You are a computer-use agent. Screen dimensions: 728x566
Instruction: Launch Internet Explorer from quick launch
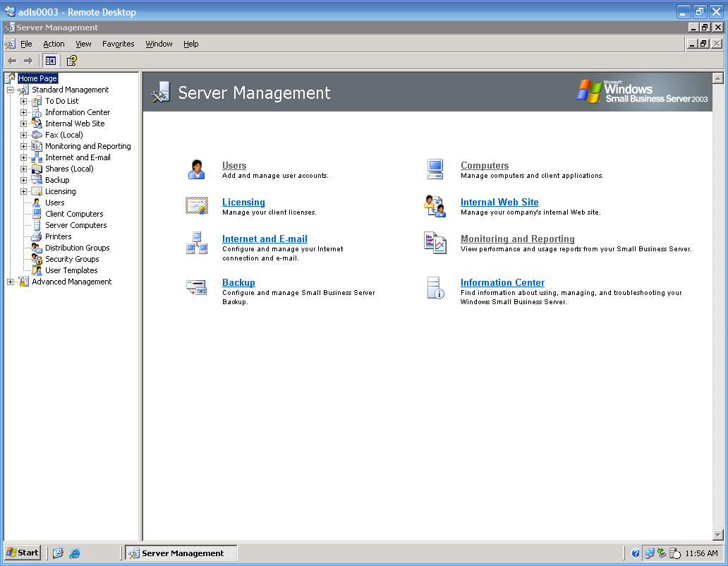point(74,553)
